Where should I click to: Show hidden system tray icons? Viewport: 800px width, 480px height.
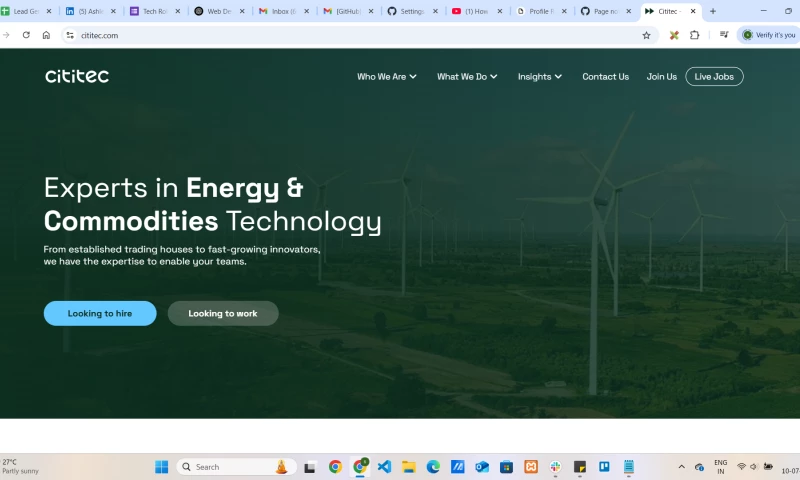(x=682, y=467)
